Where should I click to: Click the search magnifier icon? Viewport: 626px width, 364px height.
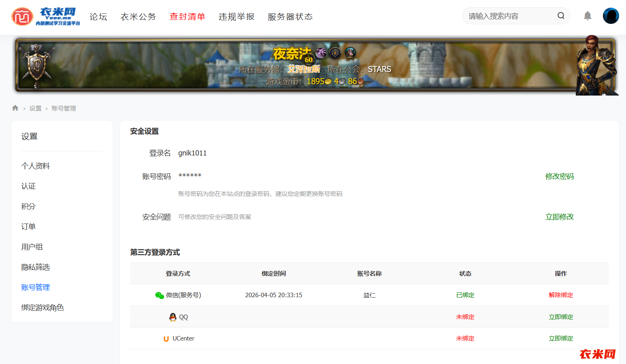click(x=561, y=16)
